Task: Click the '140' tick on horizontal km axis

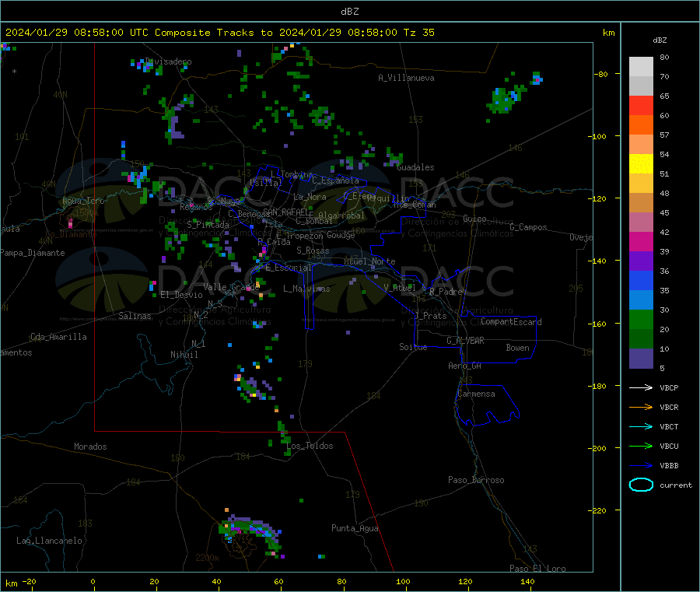Action: [527, 581]
